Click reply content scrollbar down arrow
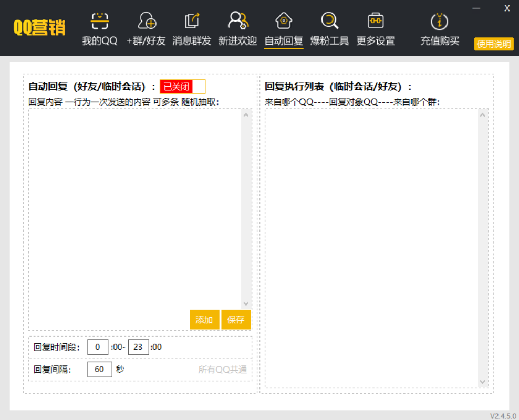Screen dimensions: 519x420 tap(246, 303)
